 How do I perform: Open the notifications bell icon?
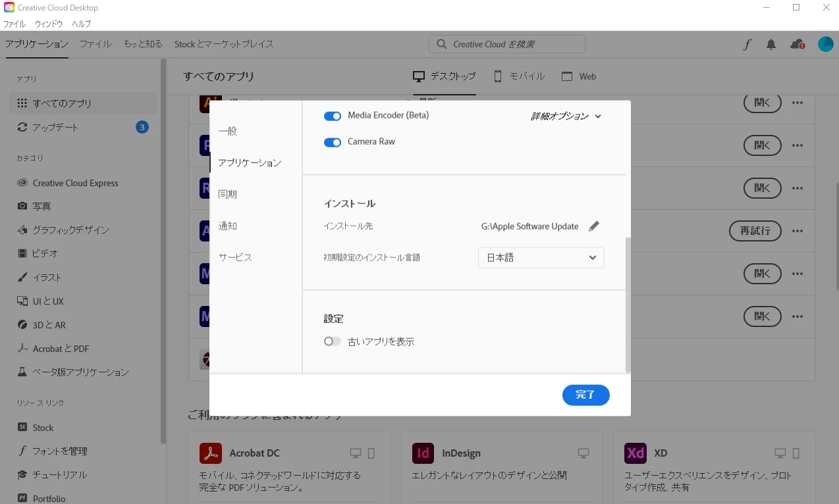771,44
